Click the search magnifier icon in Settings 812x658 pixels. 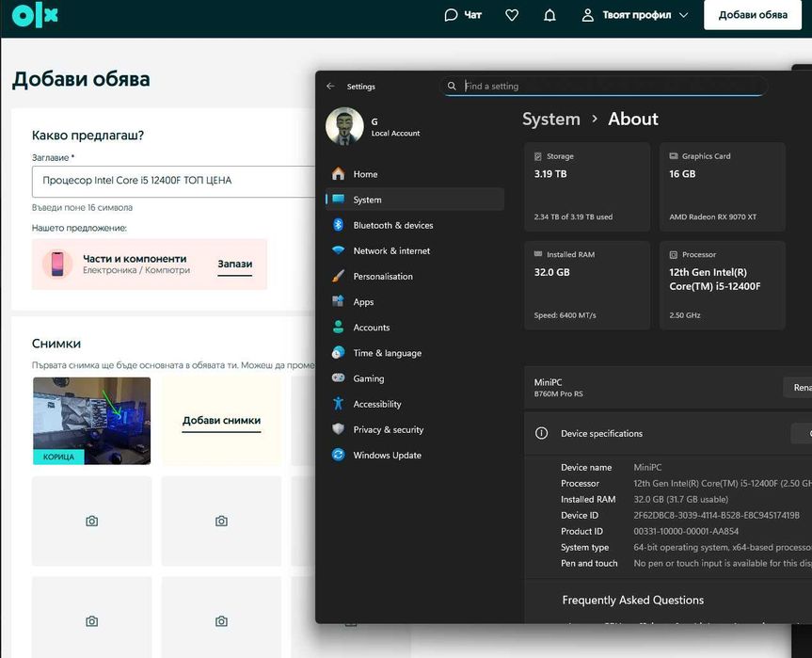(452, 86)
